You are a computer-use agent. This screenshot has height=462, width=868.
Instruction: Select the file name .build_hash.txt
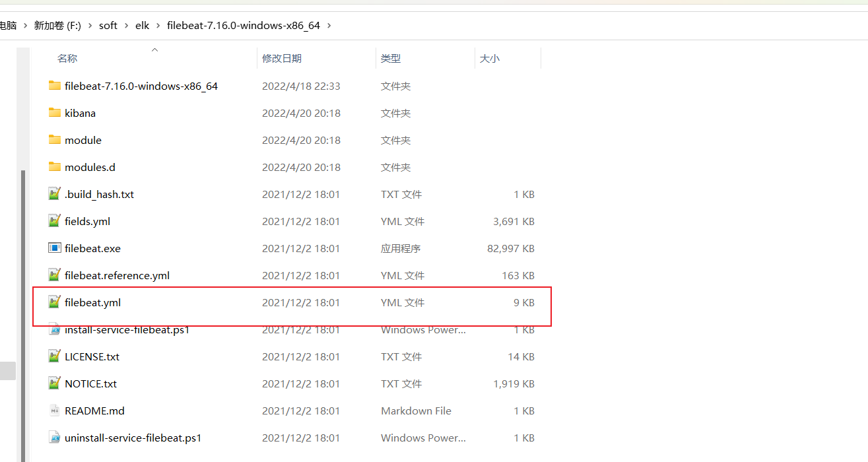[99, 194]
